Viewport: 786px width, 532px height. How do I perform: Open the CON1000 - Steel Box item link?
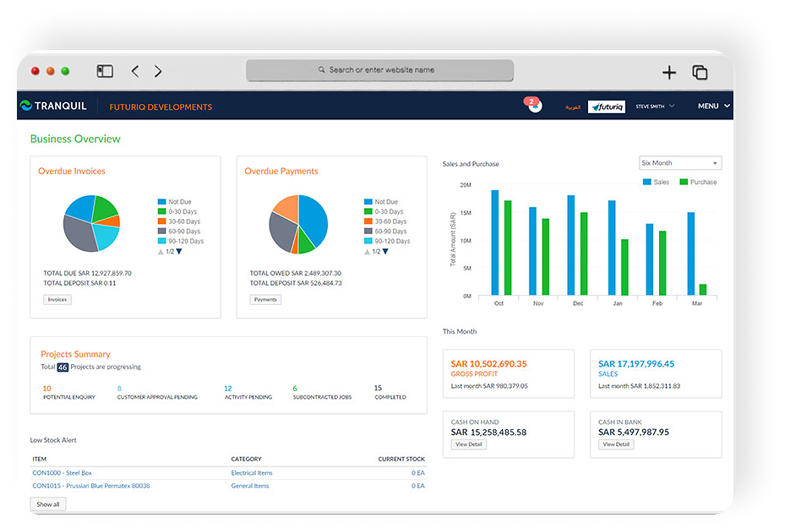tap(62, 473)
